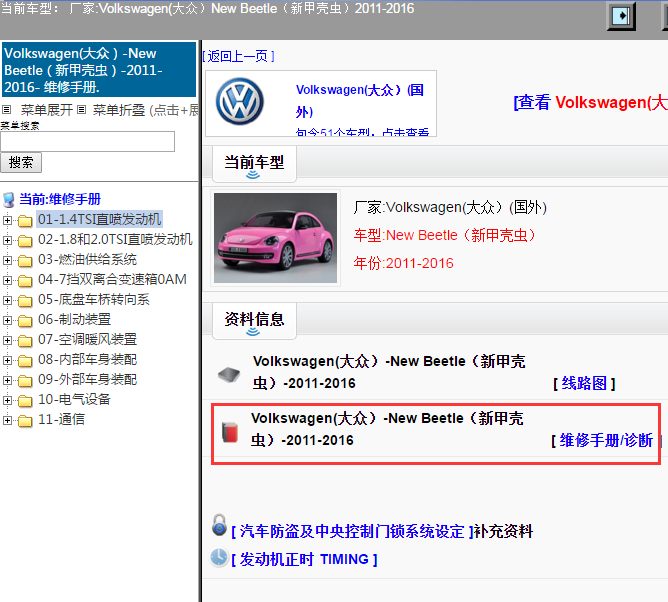The image size is (668, 602).
Task: Click the 搜索 search button
Action: click(x=21, y=162)
